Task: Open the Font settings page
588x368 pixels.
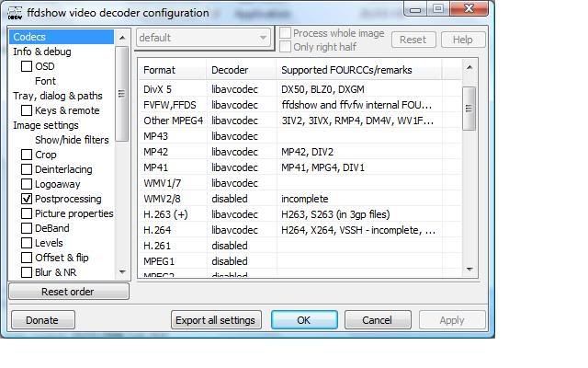Action: (45, 81)
